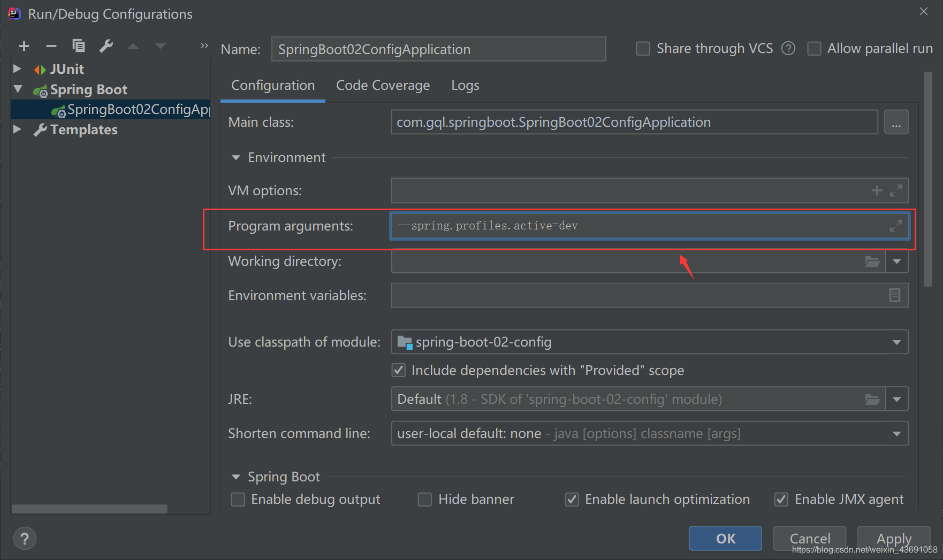Focus the Name input field
Viewport: 943px width, 560px height.
[x=439, y=49]
